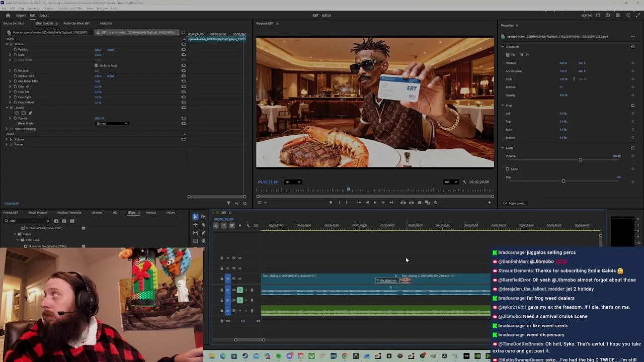Select the Slip tool
This screenshot has width=644, height=362.
195,233
